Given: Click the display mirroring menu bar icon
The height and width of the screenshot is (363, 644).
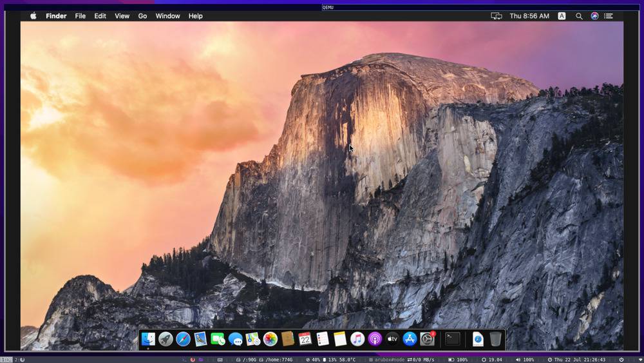Looking at the screenshot, I should tap(496, 16).
